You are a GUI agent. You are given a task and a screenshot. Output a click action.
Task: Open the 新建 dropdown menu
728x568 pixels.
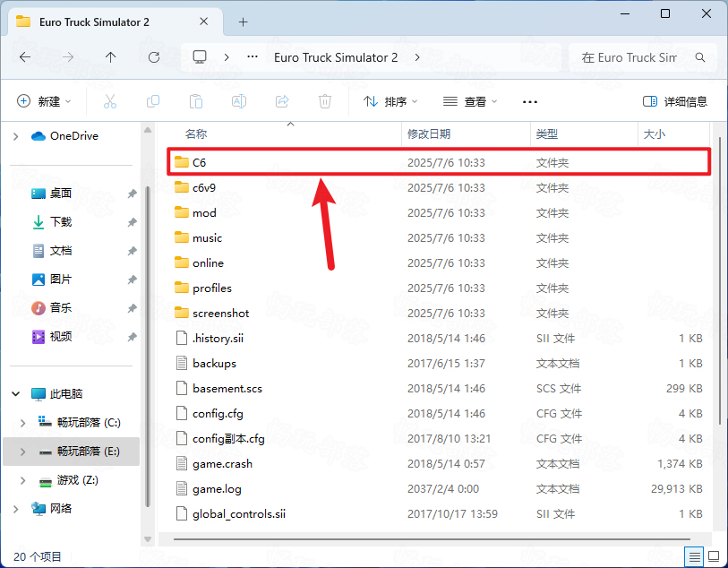(44, 101)
